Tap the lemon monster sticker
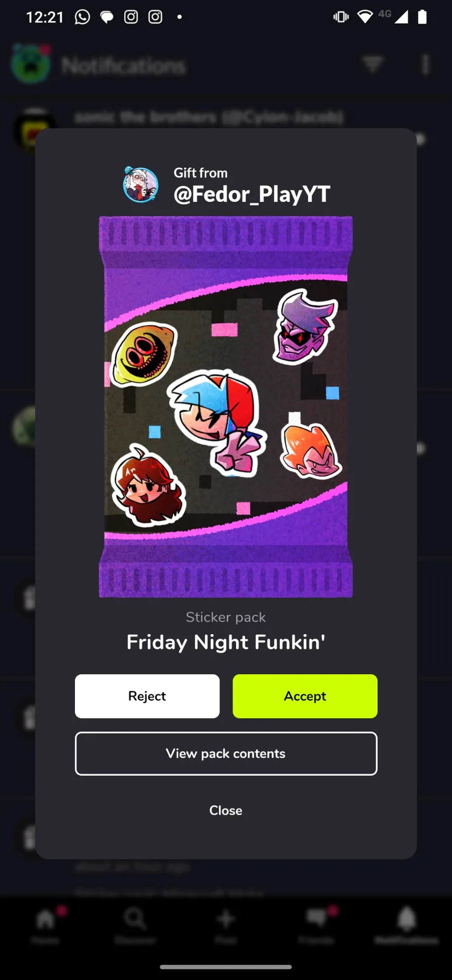Image resolution: width=452 pixels, height=980 pixels. (143, 354)
